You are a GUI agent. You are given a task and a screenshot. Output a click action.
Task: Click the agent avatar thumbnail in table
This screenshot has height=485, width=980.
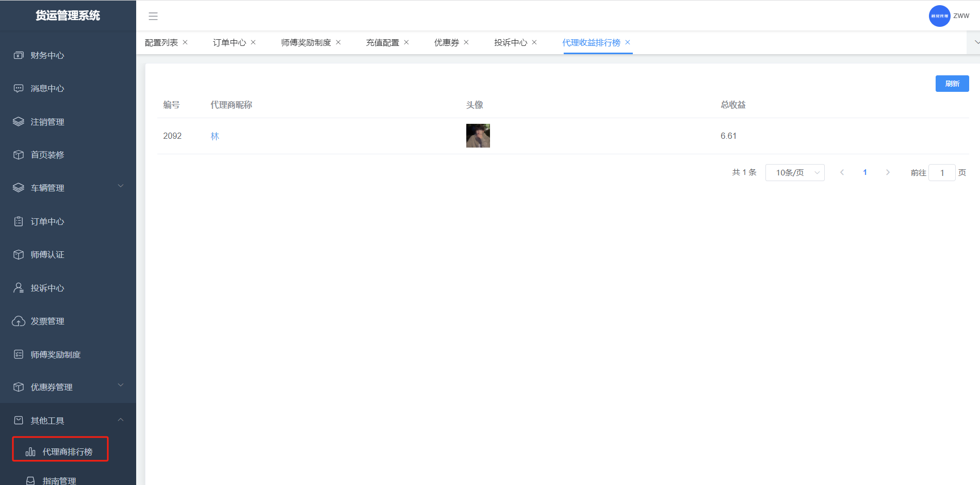click(478, 136)
